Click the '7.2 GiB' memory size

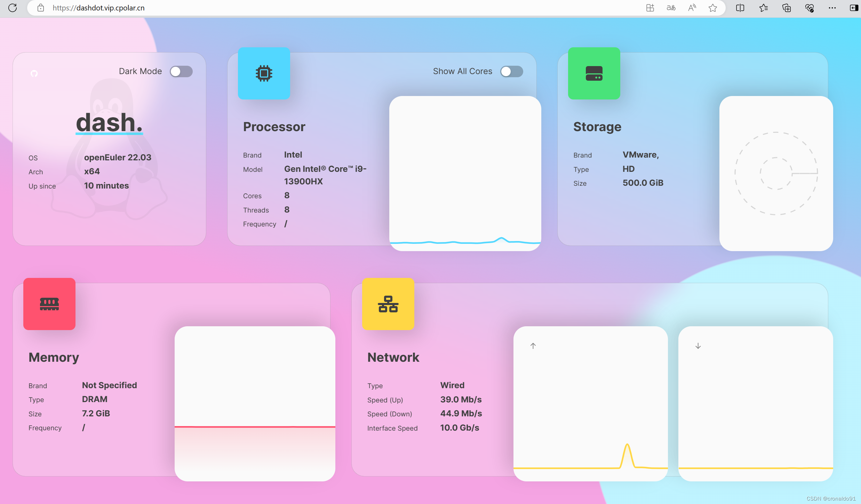[96, 413]
